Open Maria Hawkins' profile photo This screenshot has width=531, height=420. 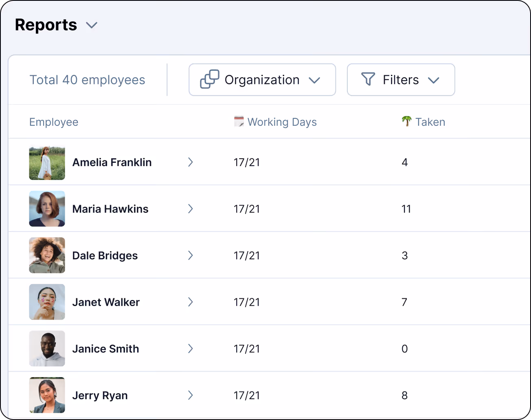click(47, 209)
